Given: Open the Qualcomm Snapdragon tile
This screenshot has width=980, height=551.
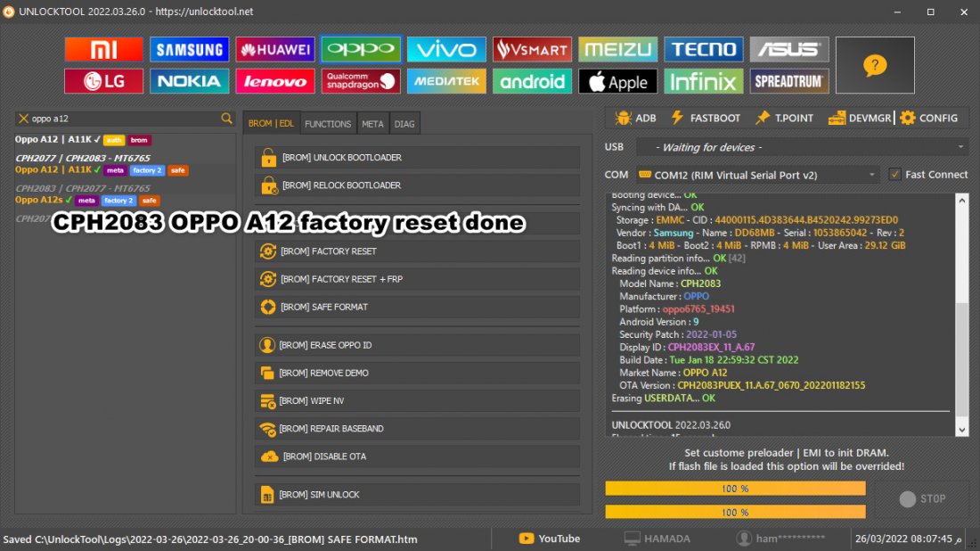Looking at the screenshot, I should (361, 81).
